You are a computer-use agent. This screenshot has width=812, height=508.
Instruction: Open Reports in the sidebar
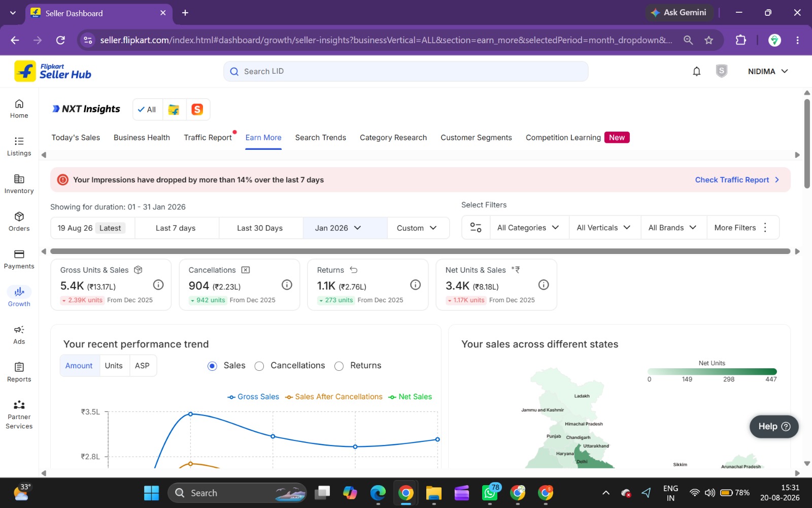19,372
